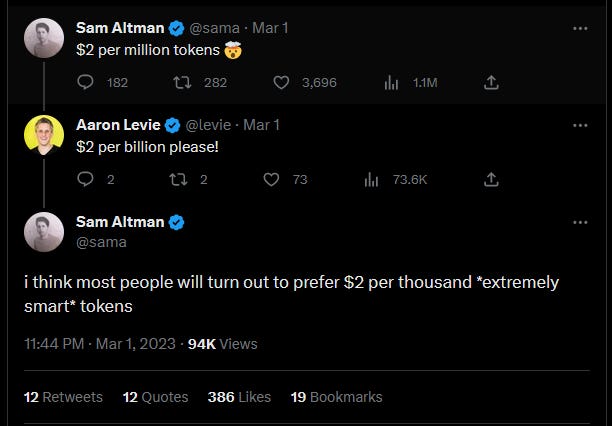The height and width of the screenshot is (426, 612).
Task: Show the 12 Retweets list
Action: 63,397
